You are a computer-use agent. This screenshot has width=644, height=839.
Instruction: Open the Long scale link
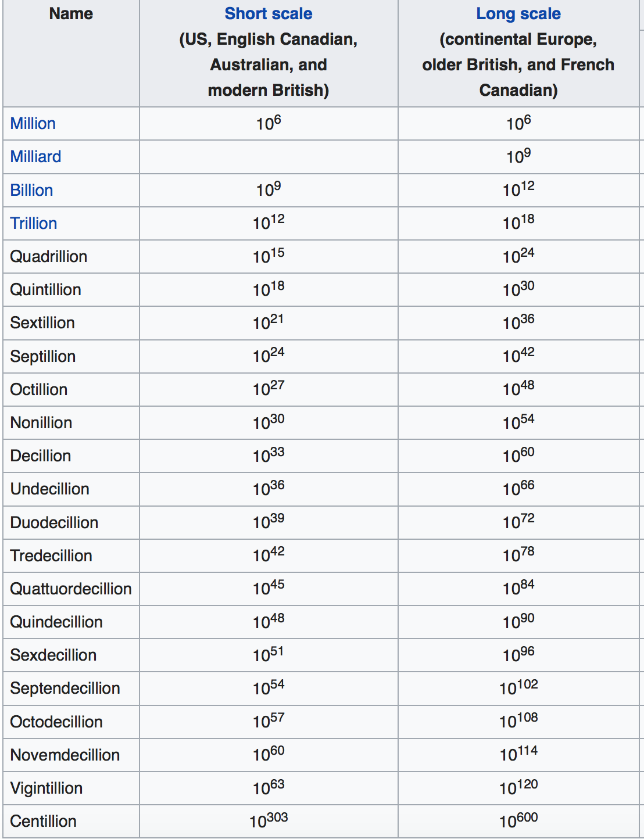tap(518, 13)
